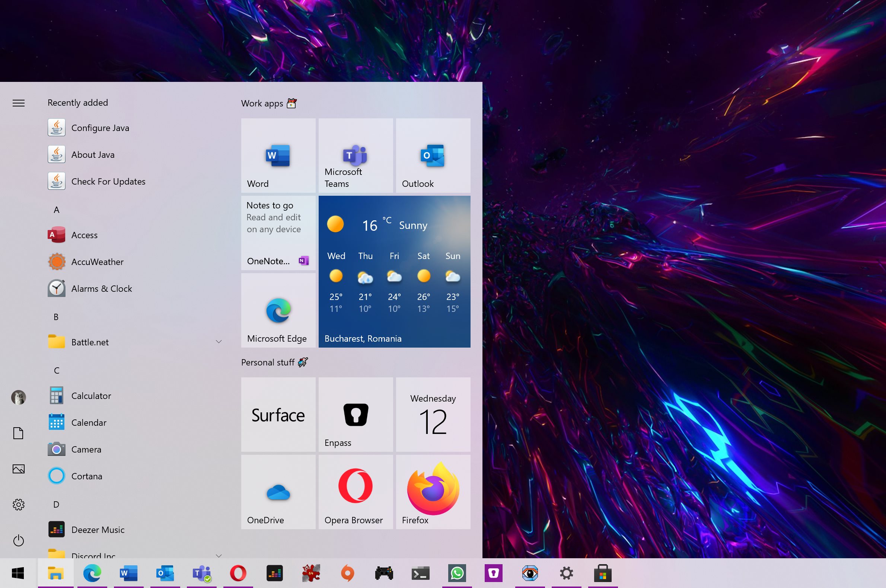Open Deezer Music from app list
This screenshot has height=588, width=886.
135,530
